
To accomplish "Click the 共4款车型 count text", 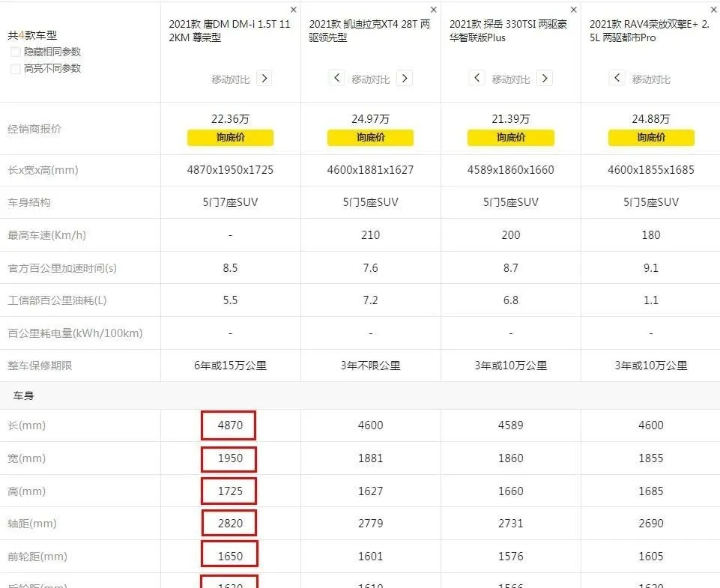I will 32,35.
